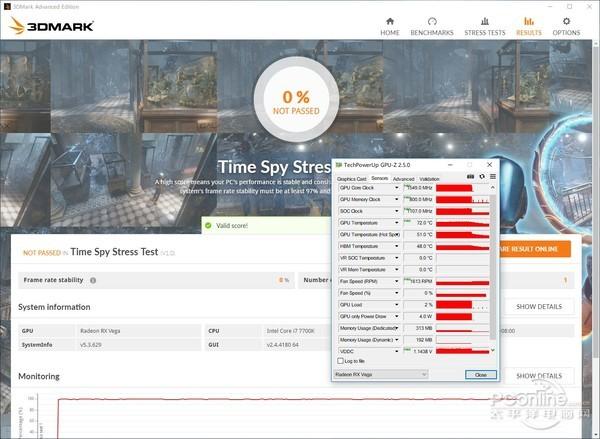The height and width of the screenshot is (439, 600).
Task: Click the GPU Load history graph
Action: 462,305
